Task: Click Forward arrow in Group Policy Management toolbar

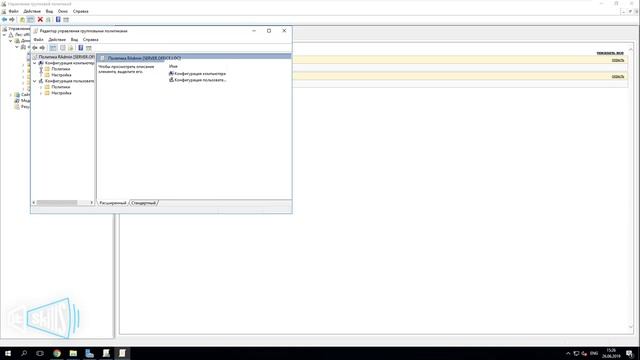Action: tap(12, 20)
